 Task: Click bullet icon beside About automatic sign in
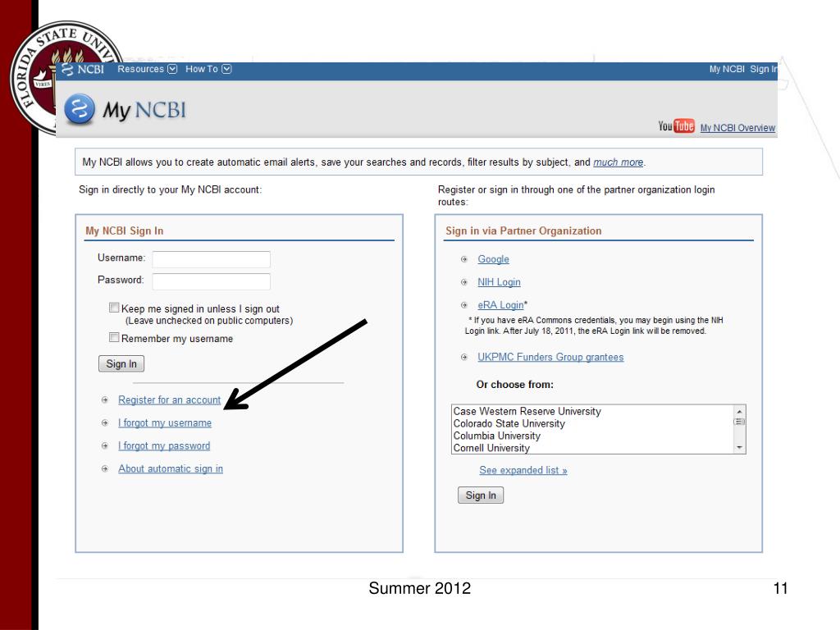pos(105,468)
